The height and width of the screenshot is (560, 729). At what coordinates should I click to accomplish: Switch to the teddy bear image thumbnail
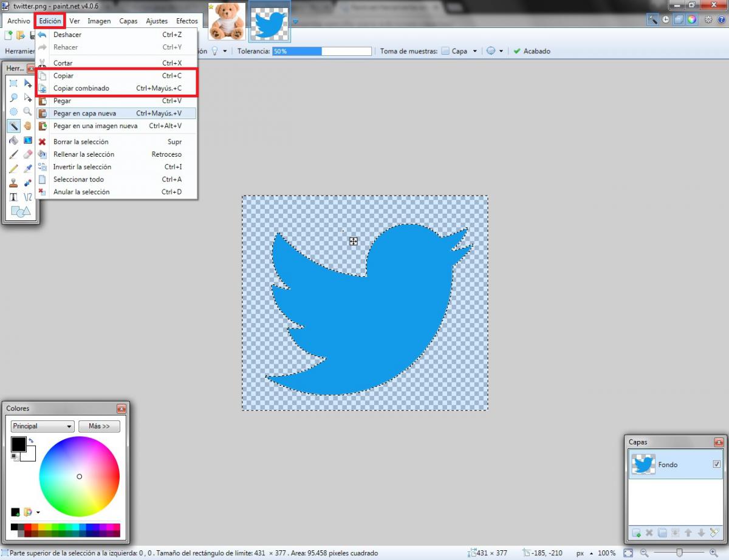(227, 21)
